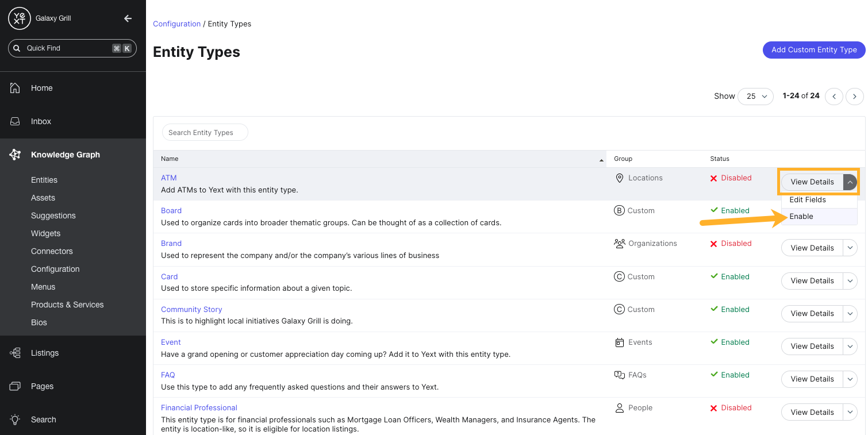Expand Event row actions dropdown arrow
Viewport: 868px width, 435px height.
point(850,347)
